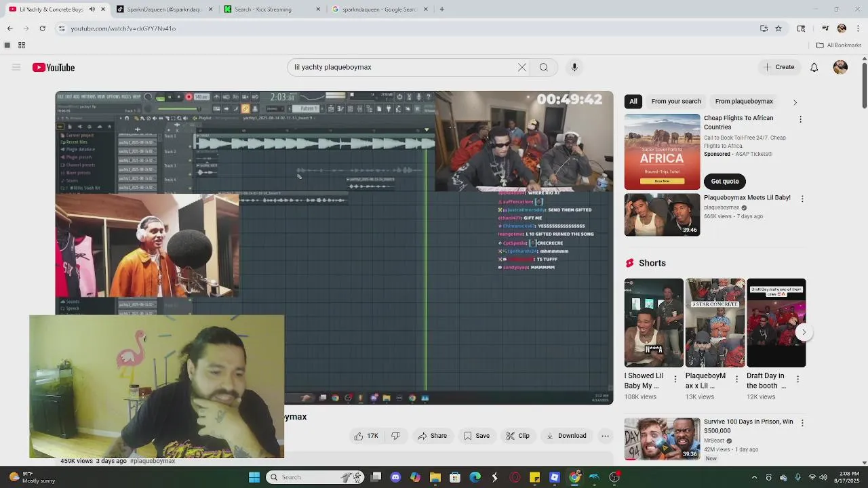Run search with the magnifier button
The width and height of the screenshot is (868, 488).
click(544, 67)
